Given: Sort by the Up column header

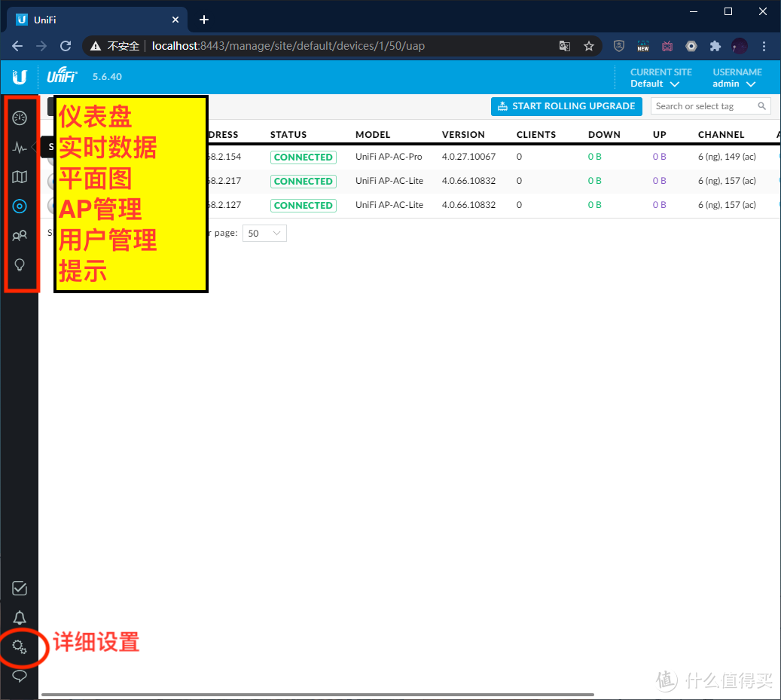Looking at the screenshot, I should tap(660, 135).
